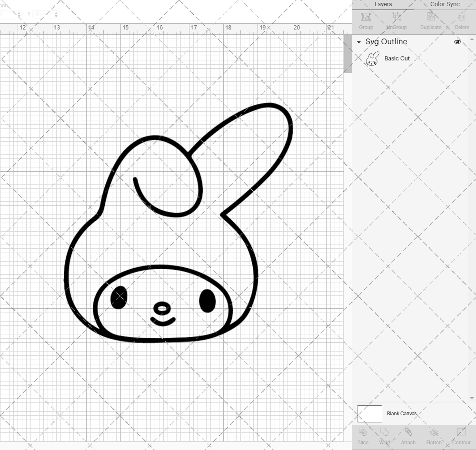
Task: Increase Y position with the up stepper
Action: [56, 12]
